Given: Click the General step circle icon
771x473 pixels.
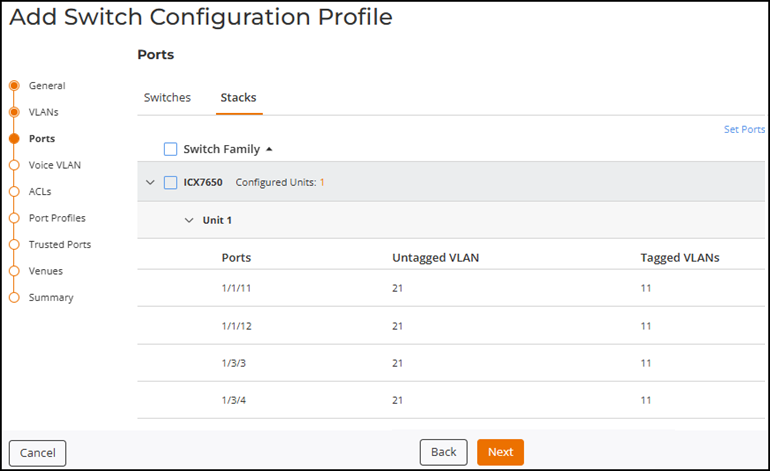Looking at the screenshot, I should [x=14, y=86].
